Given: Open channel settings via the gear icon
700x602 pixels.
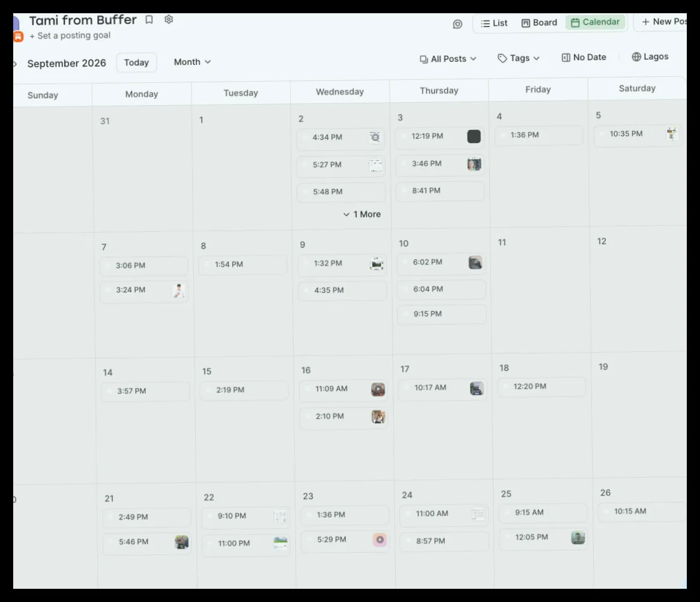Looking at the screenshot, I should click(169, 19).
